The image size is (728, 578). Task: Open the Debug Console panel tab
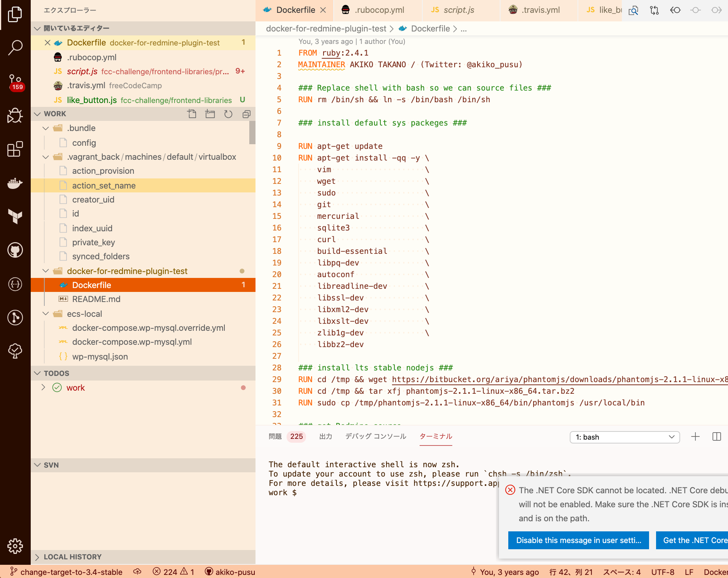[x=376, y=437]
